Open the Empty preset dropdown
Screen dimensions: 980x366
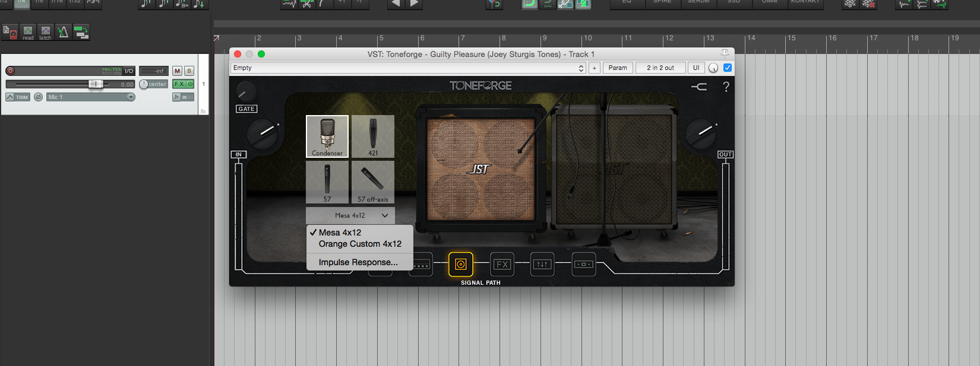coord(409,68)
